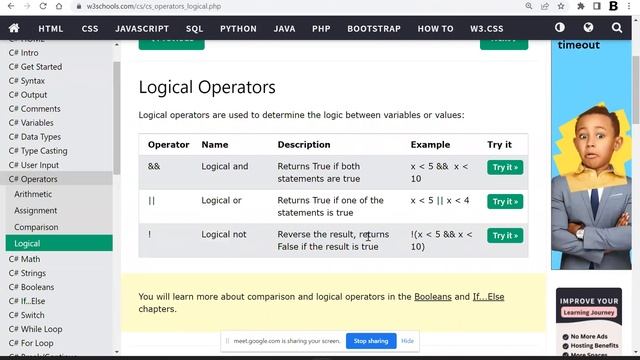The image size is (640, 360).
Task: Open the W3Schools search icon
Action: tap(617, 27)
